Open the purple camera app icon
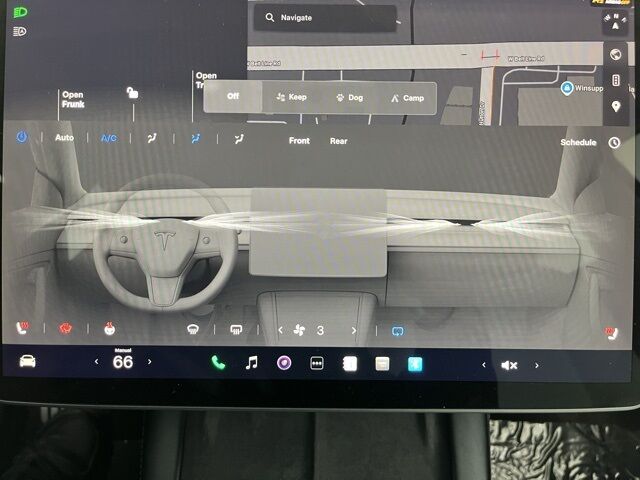The image size is (640, 480). (x=284, y=362)
